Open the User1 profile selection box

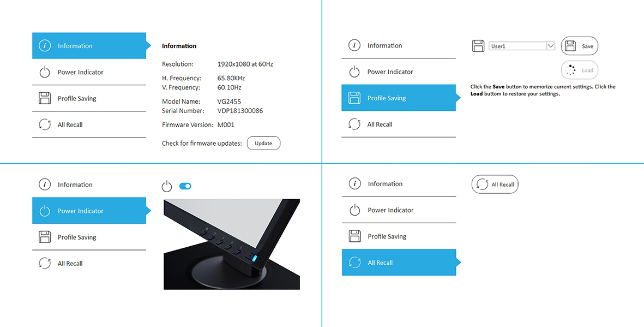522,46
